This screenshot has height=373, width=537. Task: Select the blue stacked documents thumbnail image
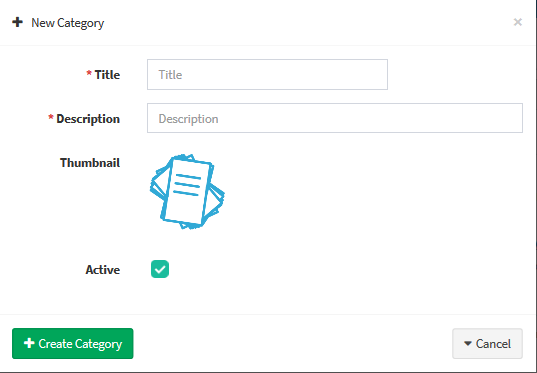point(187,191)
